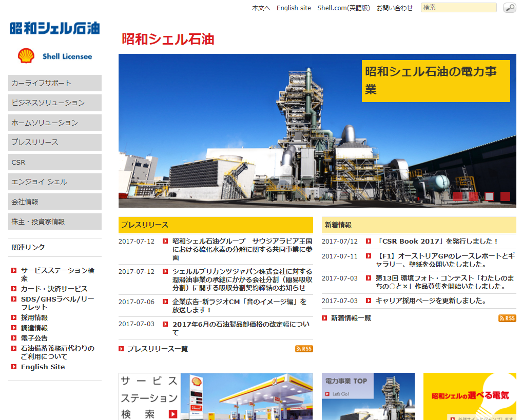This screenshot has width=522, height=420.
Task: Open ビジネスソリューション menu
Action: [x=55, y=103]
